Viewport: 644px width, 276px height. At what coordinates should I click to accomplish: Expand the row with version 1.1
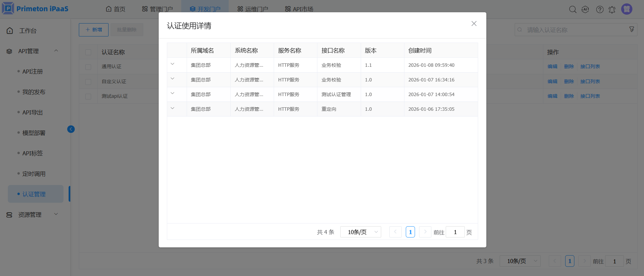172,64
